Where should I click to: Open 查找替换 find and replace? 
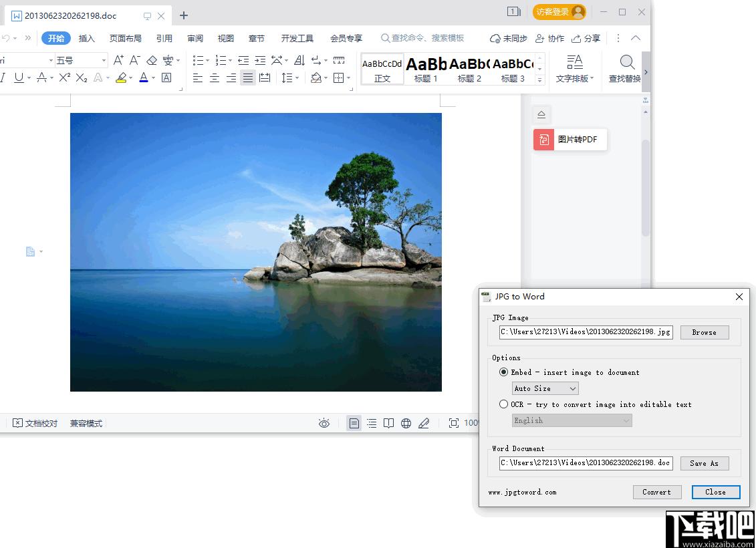tap(625, 69)
